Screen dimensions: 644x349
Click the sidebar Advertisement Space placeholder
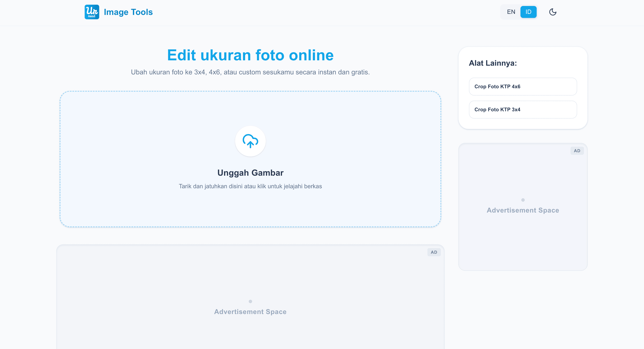[x=523, y=207]
